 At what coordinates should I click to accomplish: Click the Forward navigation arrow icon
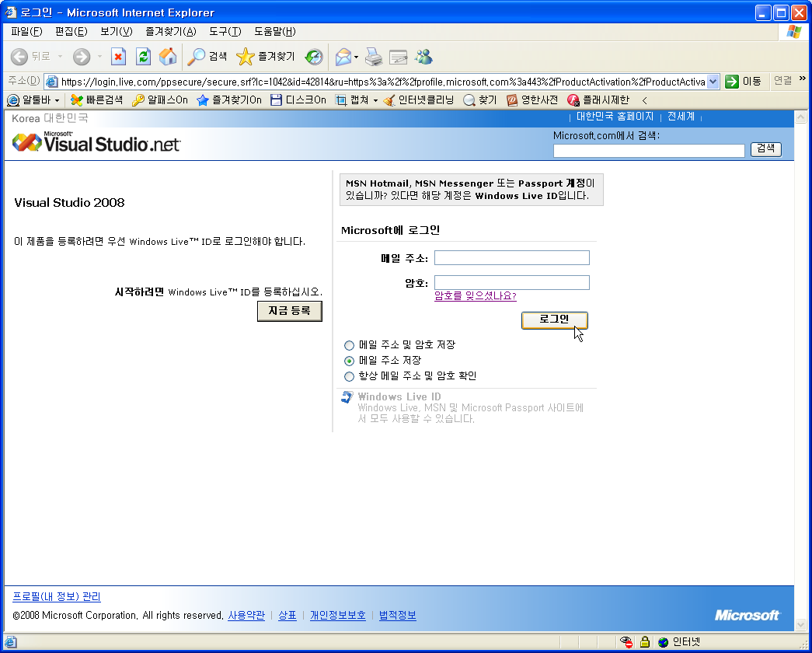[x=82, y=57]
